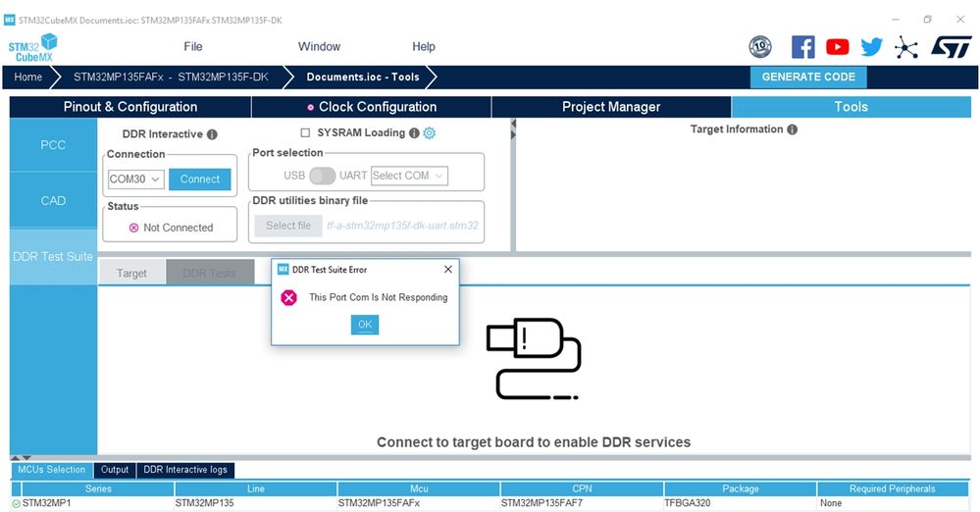This screenshot has height=512, width=980.
Task: Click the Connect button
Action: click(200, 179)
